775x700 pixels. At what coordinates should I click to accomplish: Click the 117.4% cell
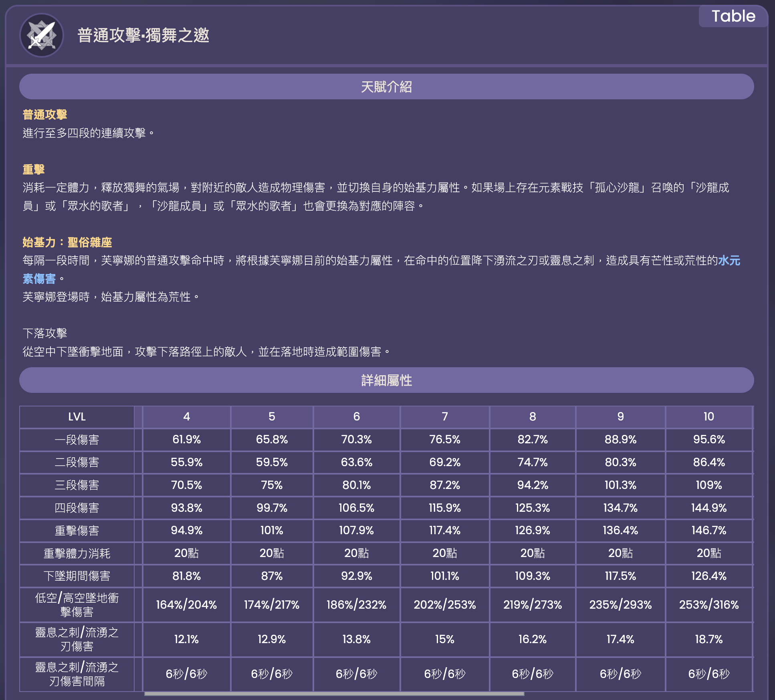coord(445,531)
